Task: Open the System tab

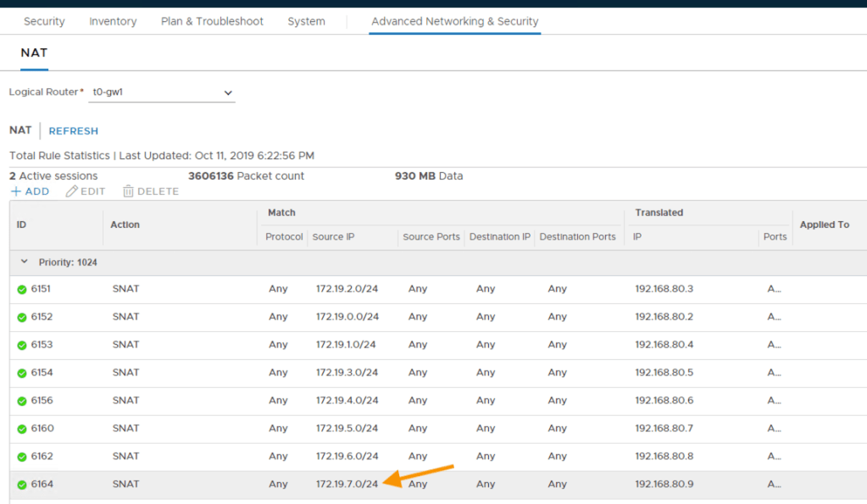Action: pyautogui.click(x=306, y=21)
